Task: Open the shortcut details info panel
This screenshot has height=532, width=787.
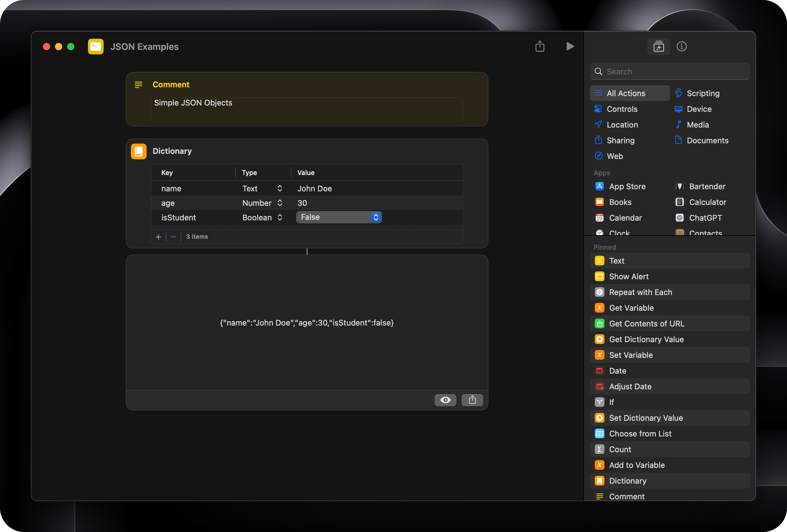Action: coord(682,46)
